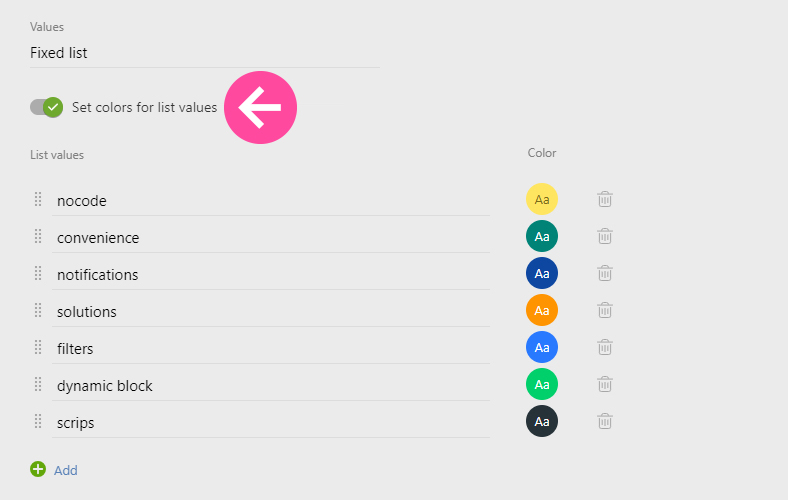Click the green plus Add icon
This screenshot has width=788, height=500.
[38, 469]
